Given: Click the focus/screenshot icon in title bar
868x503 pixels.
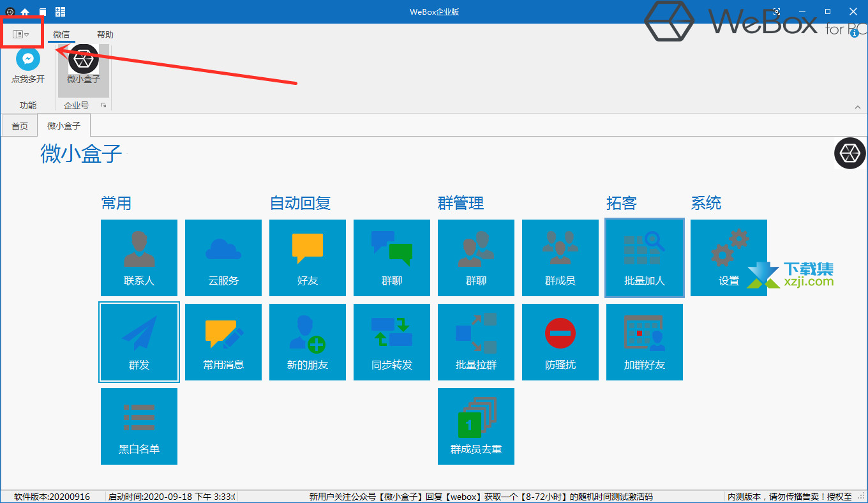Looking at the screenshot, I should coord(777,11).
